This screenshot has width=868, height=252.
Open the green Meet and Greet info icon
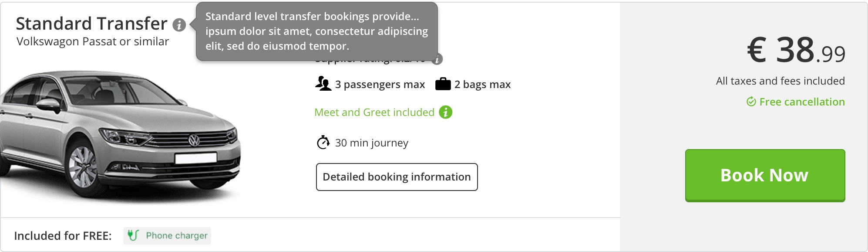click(x=445, y=112)
